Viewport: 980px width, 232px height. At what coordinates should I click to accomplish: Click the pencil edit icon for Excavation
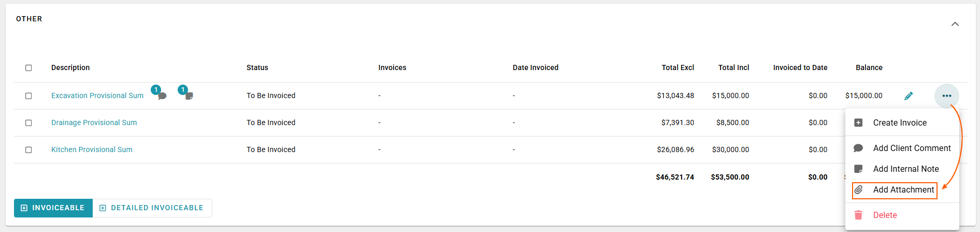[x=908, y=96]
